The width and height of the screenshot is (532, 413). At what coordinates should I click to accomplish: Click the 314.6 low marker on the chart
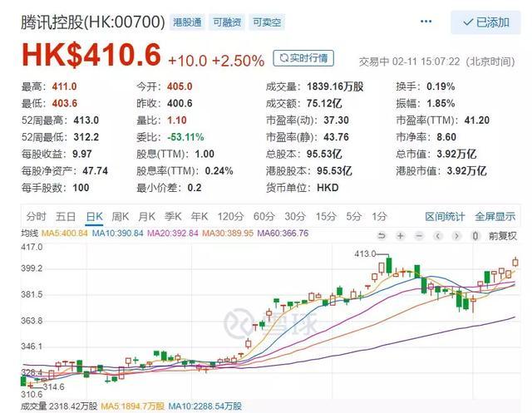tap(53, 387)
